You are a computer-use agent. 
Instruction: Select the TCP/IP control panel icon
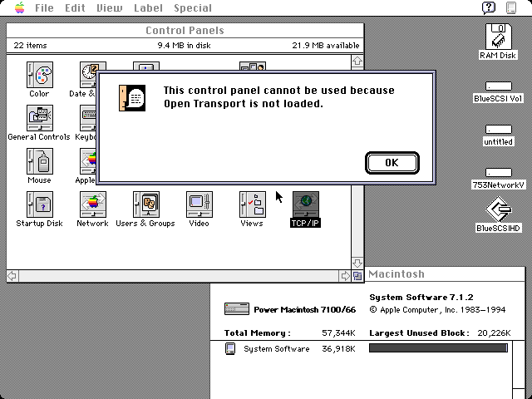305,204
